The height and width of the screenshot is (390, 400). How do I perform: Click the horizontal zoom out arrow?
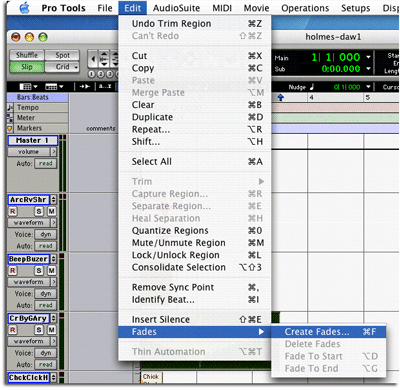pos(93,59)
